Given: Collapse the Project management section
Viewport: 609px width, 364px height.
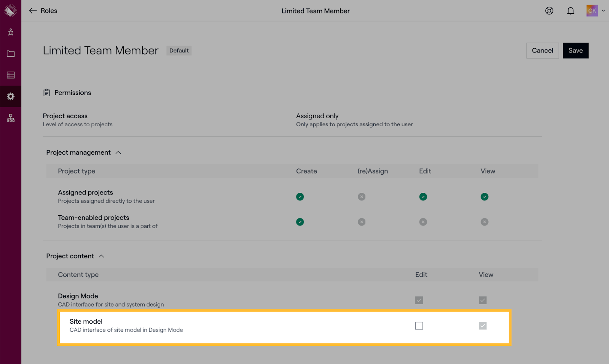Looking at the screenshot, I should [118, 153].
